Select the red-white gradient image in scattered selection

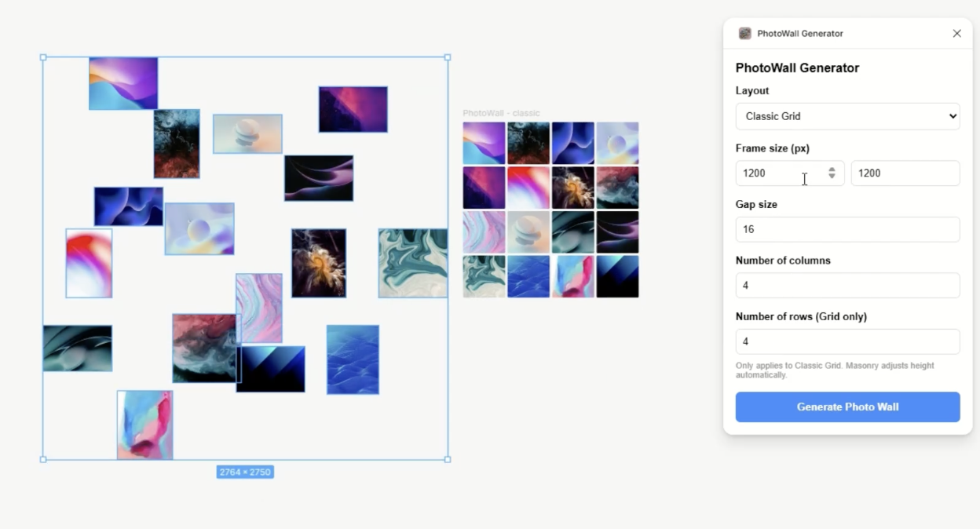pos(89,263)
